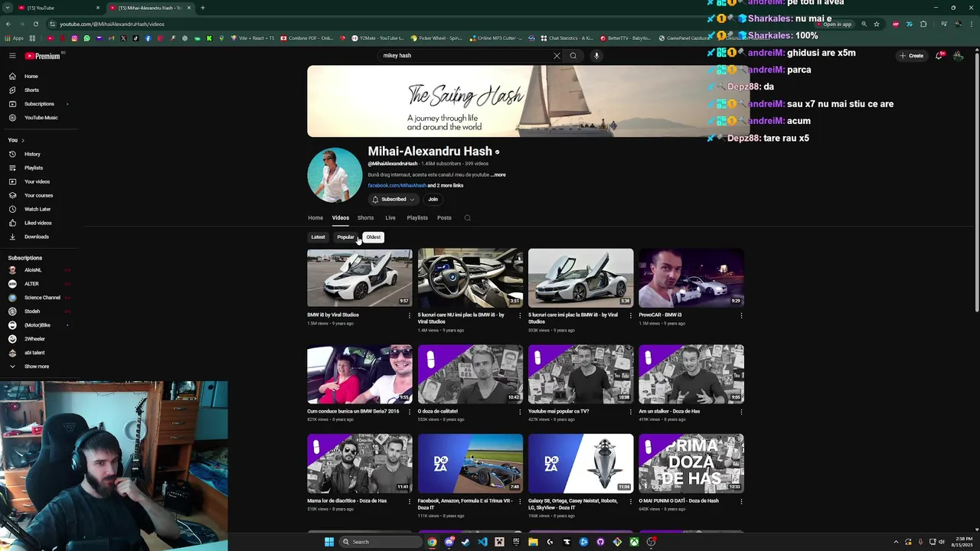The image size is (980, 551).
Task: Sort videos by Latest
Action: pyautogui.click(x=318, y=237)
